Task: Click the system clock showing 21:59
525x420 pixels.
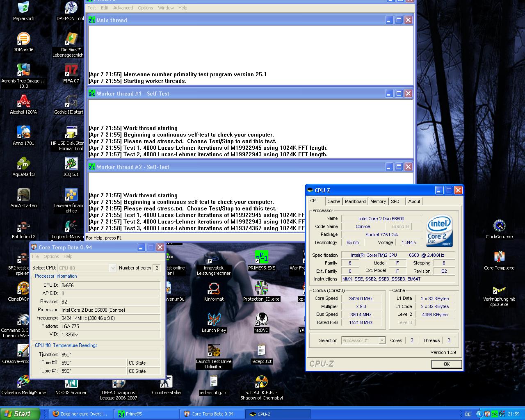Action: (514, 414)
